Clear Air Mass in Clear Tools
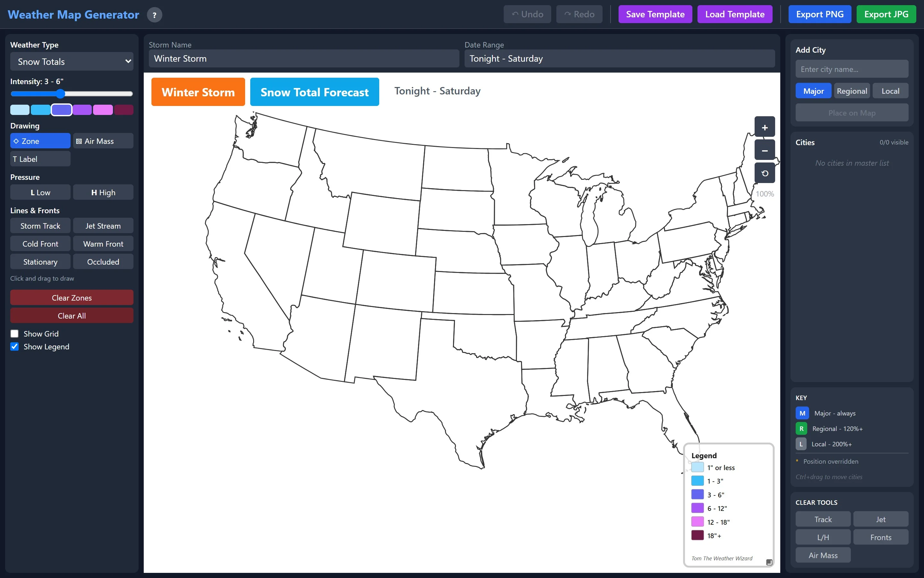924x578 pixels. coord(823,555)
